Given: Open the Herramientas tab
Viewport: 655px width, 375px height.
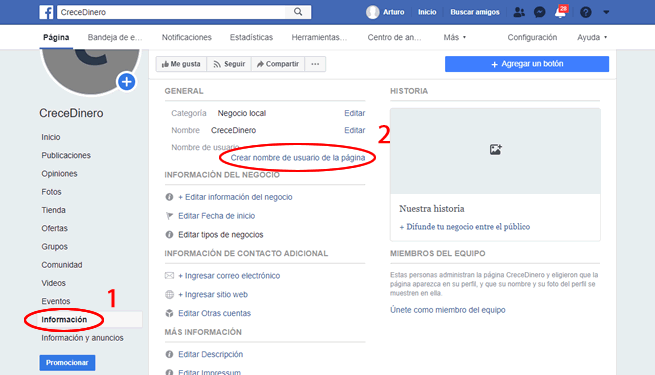Looking at the screenshot, I should 319,37.
